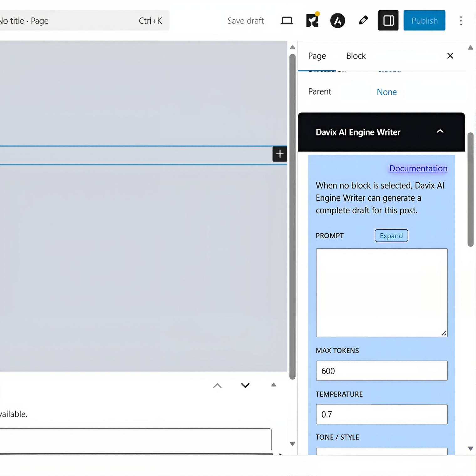Click Save draft
This screenshot has width=476, height=476.
(x=246, y=21)
